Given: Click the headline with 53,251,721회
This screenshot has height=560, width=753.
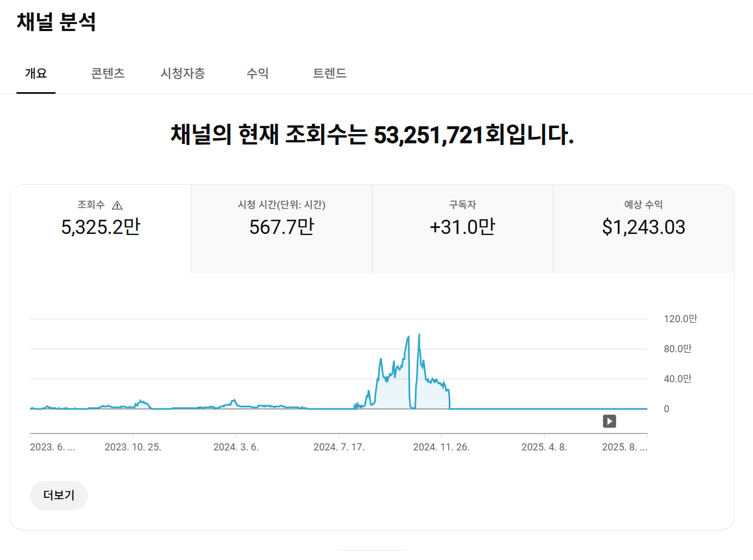Looking at the screenshot, I should click(372, 135).
